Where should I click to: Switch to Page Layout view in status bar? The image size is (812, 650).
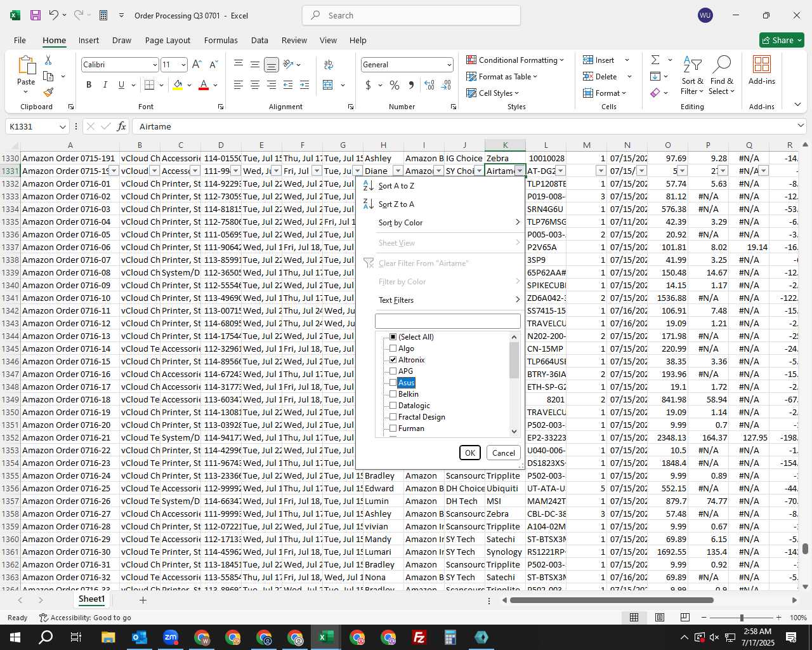click(x=660, y=618)
